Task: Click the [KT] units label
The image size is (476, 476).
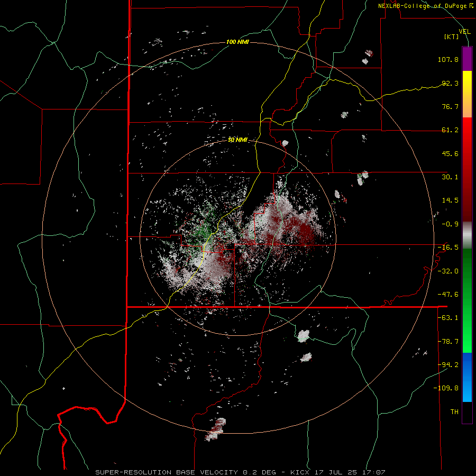Action: (452, 36)
